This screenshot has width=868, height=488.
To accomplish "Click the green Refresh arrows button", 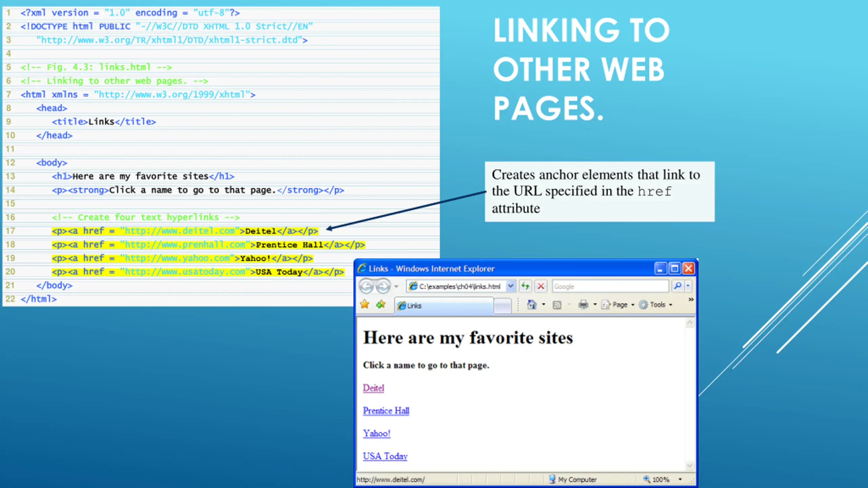I will (x=525, y=286).
